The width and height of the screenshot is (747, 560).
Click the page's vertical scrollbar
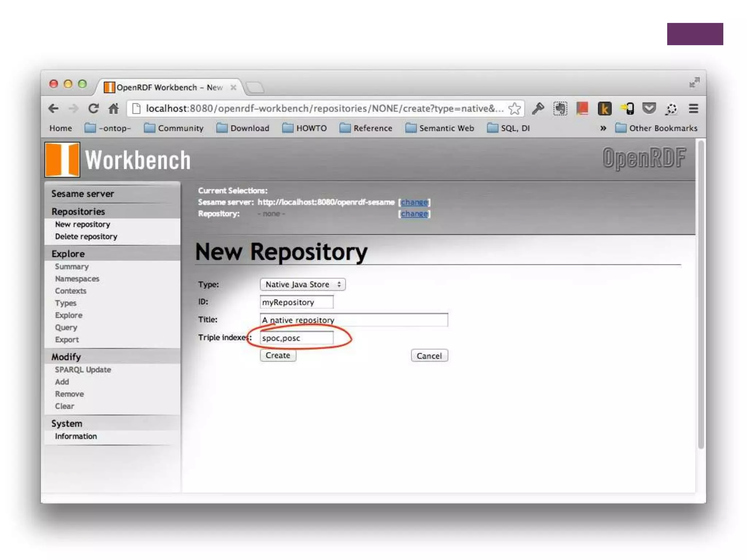click(x=700, y=295)
